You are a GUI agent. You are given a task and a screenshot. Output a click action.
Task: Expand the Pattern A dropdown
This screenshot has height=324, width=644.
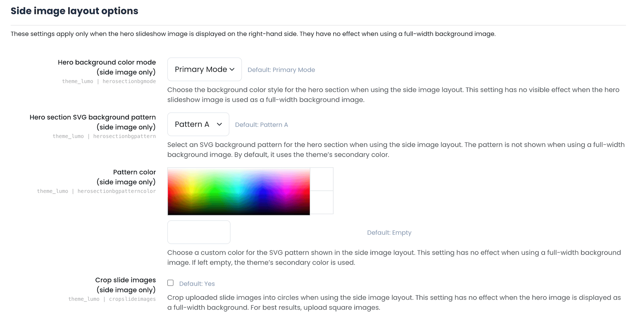[x=198, y=124]
